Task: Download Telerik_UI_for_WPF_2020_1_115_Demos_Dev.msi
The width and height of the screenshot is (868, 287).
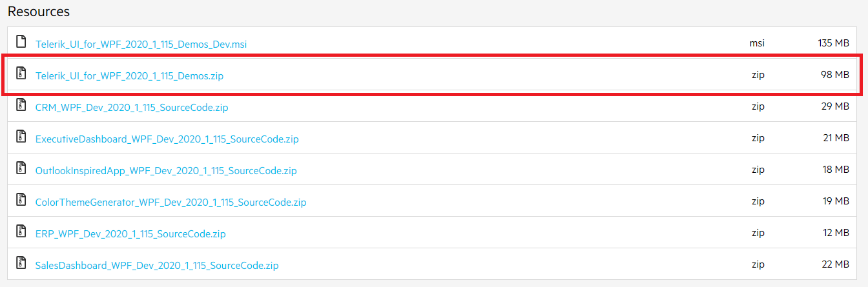Action: pyautogui.click(x=141, y=45)
